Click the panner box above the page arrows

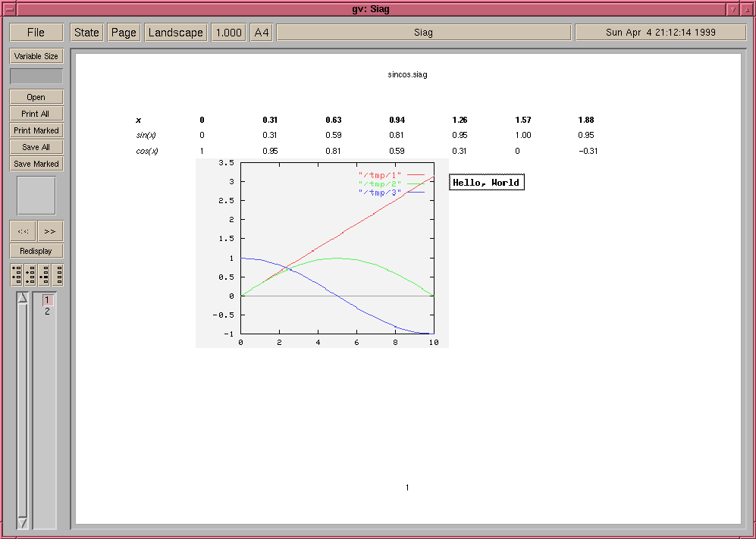tap(36, 196)
